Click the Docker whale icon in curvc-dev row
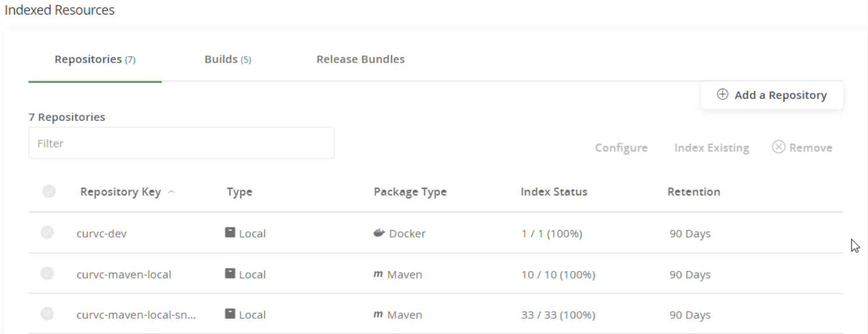The height and width of the screenshot is (334, 868). 379,233
